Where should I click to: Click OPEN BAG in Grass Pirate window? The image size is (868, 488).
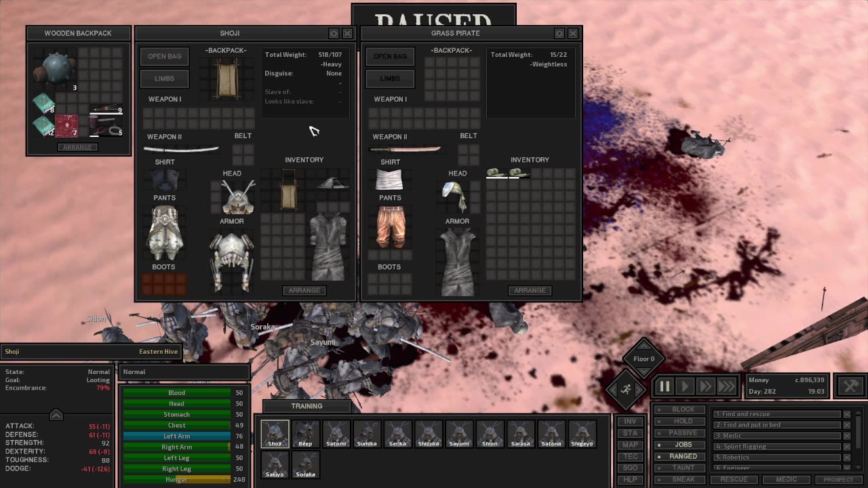[x=390, y=56]
